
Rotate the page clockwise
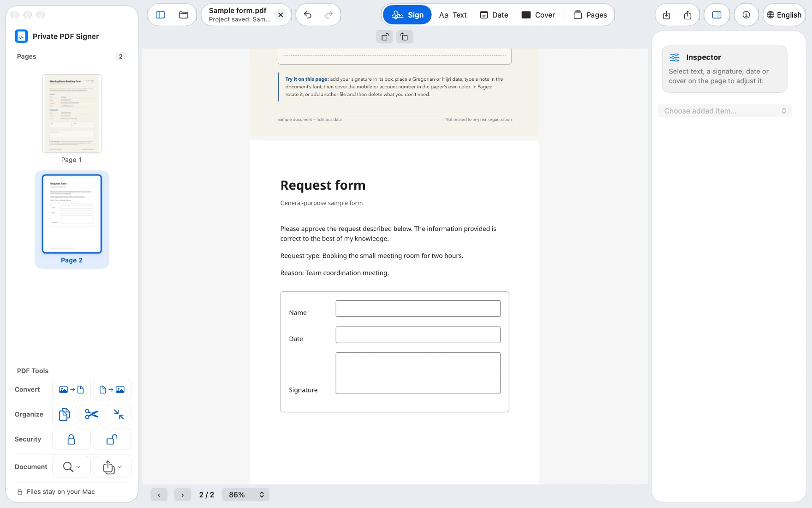click(x=405, y=37)
